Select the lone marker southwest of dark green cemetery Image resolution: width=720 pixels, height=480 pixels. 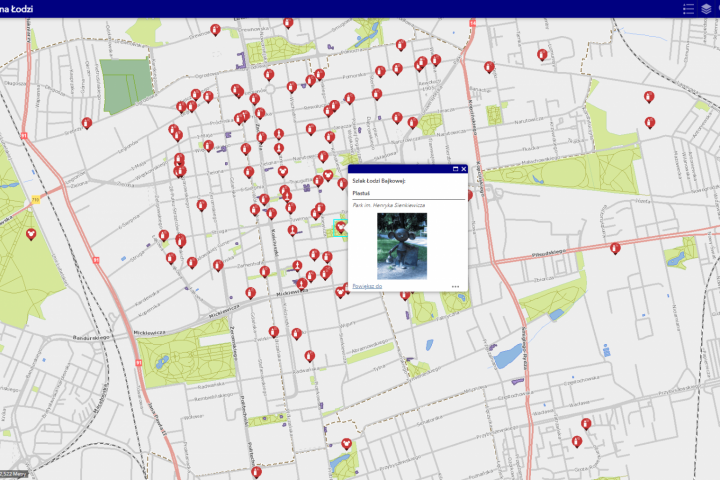[x=87, y=123]
